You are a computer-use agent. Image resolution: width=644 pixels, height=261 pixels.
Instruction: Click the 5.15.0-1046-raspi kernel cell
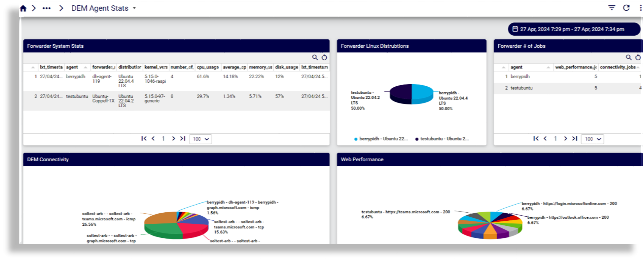[155, 79]
